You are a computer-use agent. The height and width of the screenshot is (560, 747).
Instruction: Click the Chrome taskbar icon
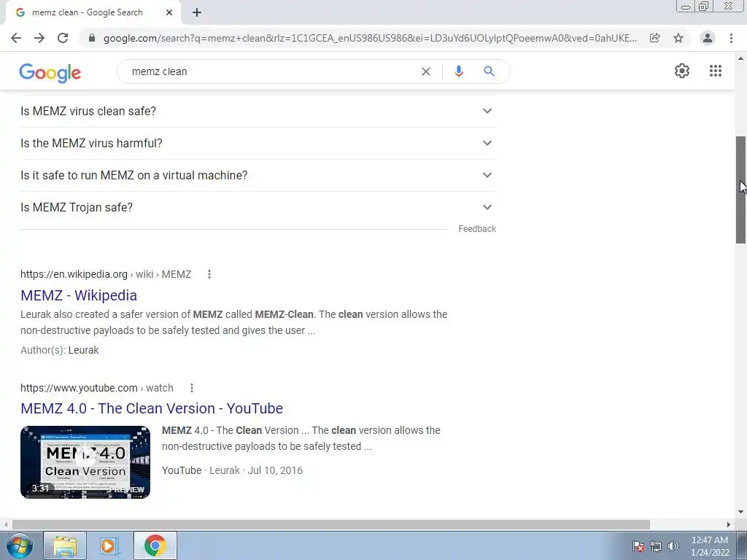click(x=155, y=545)
